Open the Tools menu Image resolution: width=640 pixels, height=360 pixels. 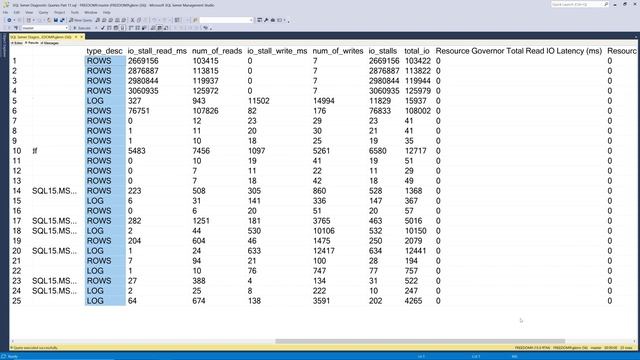(75, 12)
